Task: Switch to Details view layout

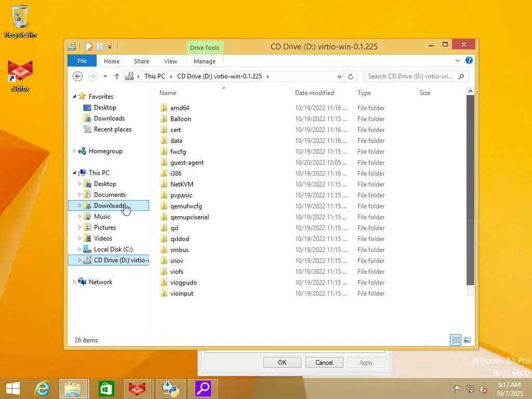Action: pyautogui.click(x=455, y=340)
